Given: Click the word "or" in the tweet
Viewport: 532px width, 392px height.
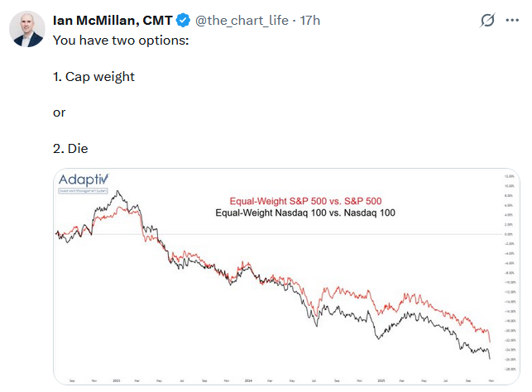Looking at the screenshot, I should (59, 112).
